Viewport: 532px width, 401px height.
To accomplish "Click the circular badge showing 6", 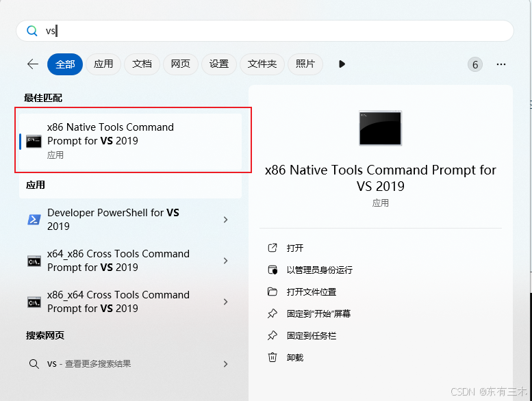I will 475,64.
